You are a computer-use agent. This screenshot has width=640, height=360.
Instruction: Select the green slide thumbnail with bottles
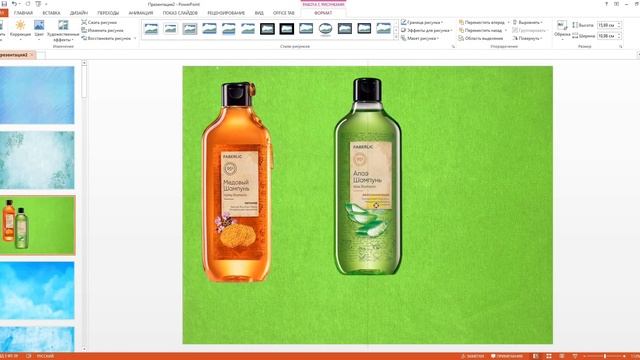(x=37, y=225)
